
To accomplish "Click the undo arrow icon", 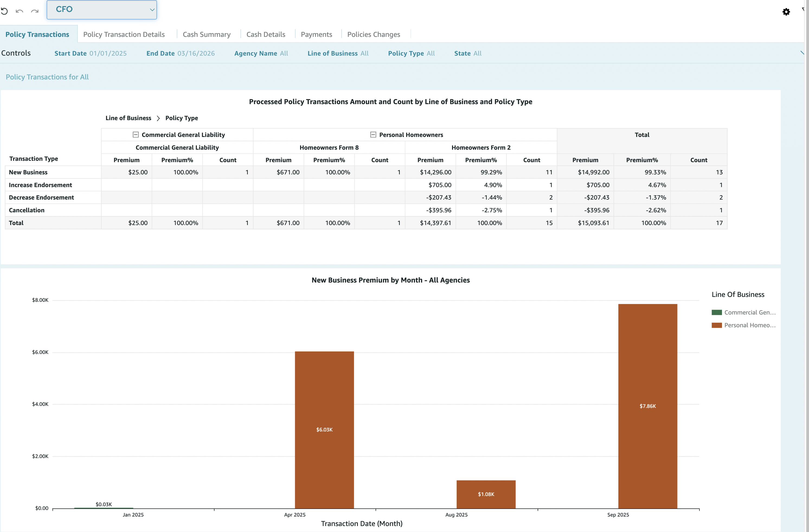I will coord(19,11).
